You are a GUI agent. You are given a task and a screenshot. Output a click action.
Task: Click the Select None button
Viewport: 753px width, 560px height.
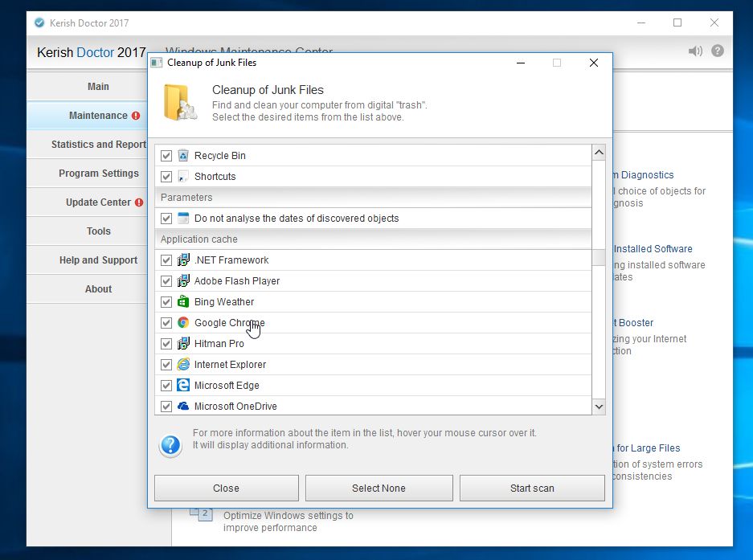(x=379, y=488)
